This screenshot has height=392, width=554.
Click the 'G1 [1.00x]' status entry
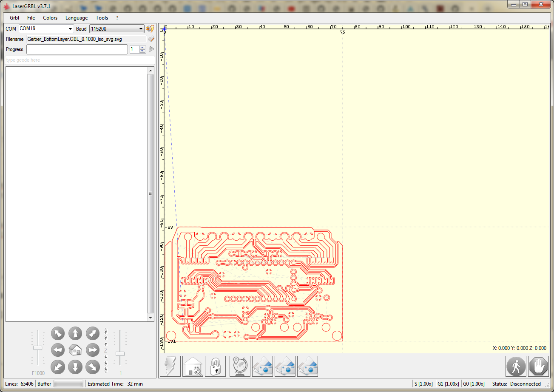(x=448, y=384)
